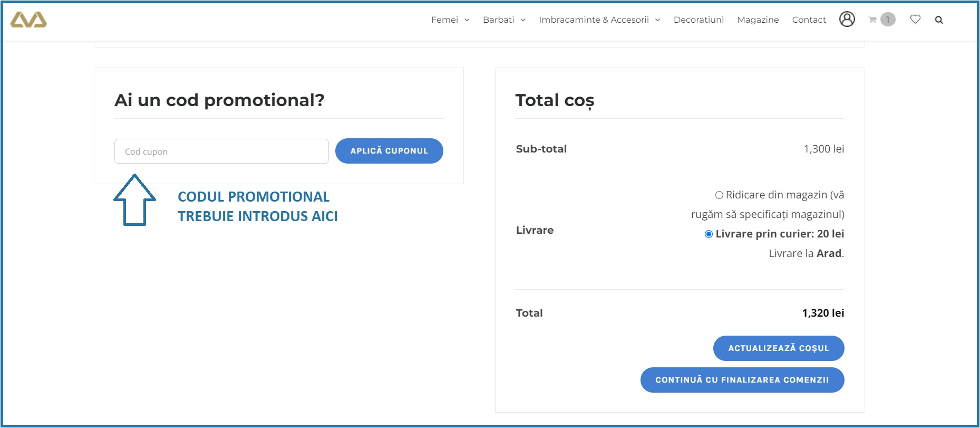Click the Arad delivery location text
Viewport: 980px width, 428px height.
[x=829, y=253]
